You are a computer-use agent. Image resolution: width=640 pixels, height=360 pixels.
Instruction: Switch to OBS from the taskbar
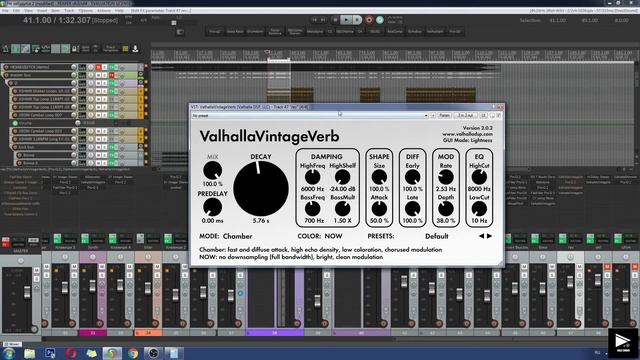click(153, 353)
